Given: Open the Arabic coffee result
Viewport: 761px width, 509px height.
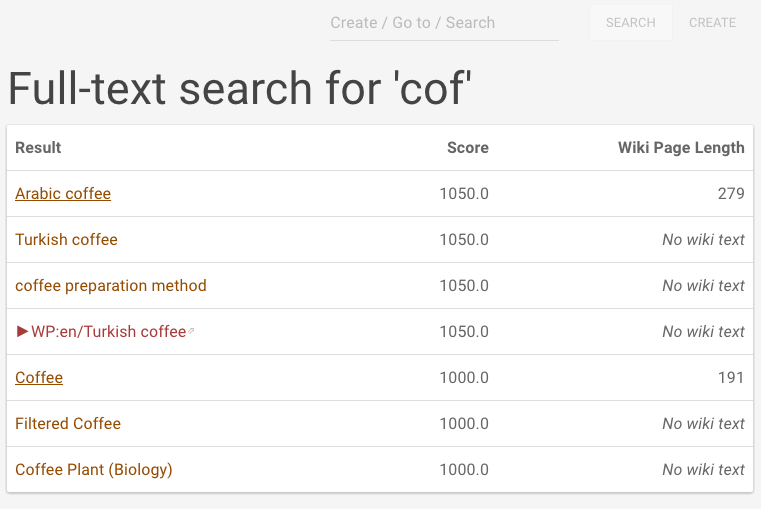Looking at the screenshot, I should point(63,194).
